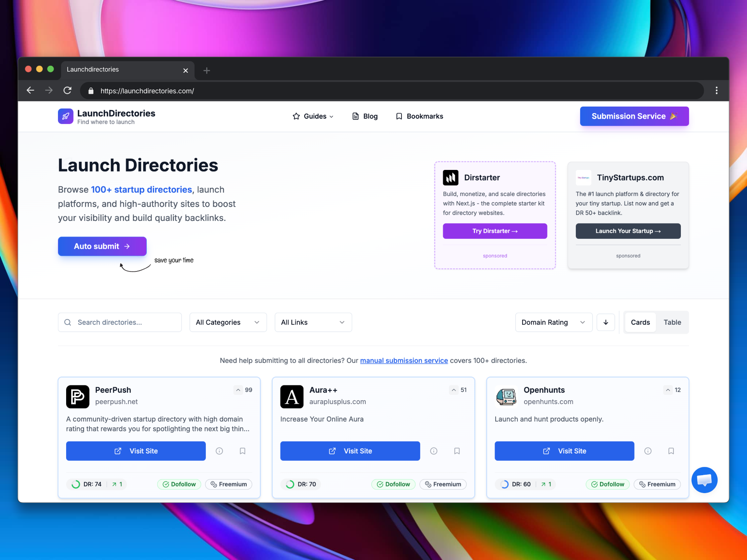This screenshot has height=560, width=747.
Task: Click the site lock icon in address bar
Action: [91, 91]
